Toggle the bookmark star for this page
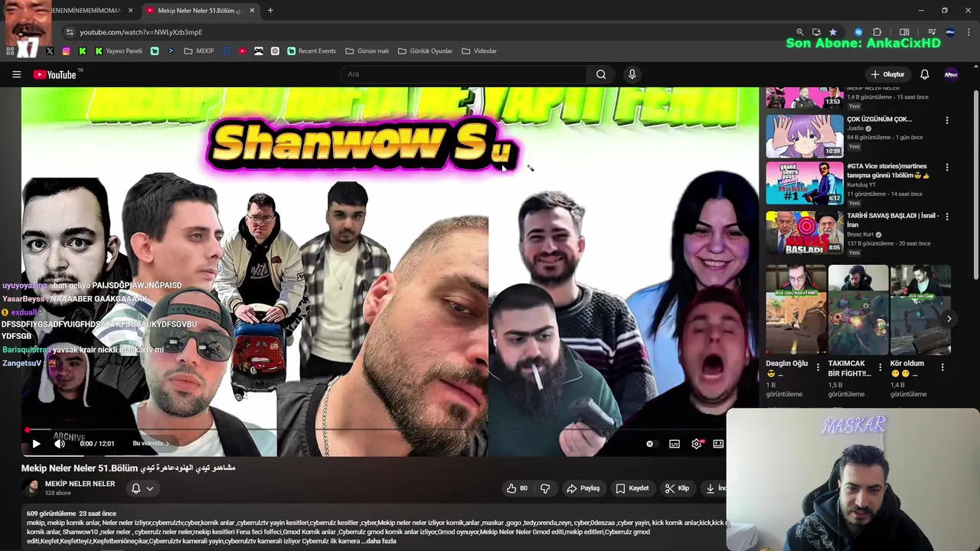The height and width of the screenshot is (551, 980). pos(832,32)
